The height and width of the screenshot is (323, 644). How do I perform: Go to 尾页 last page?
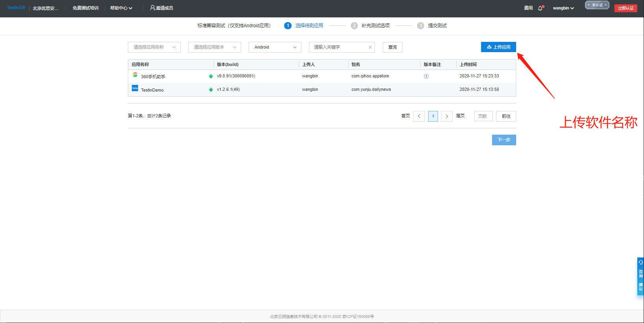pyautogui.click(x=461, y=116)
